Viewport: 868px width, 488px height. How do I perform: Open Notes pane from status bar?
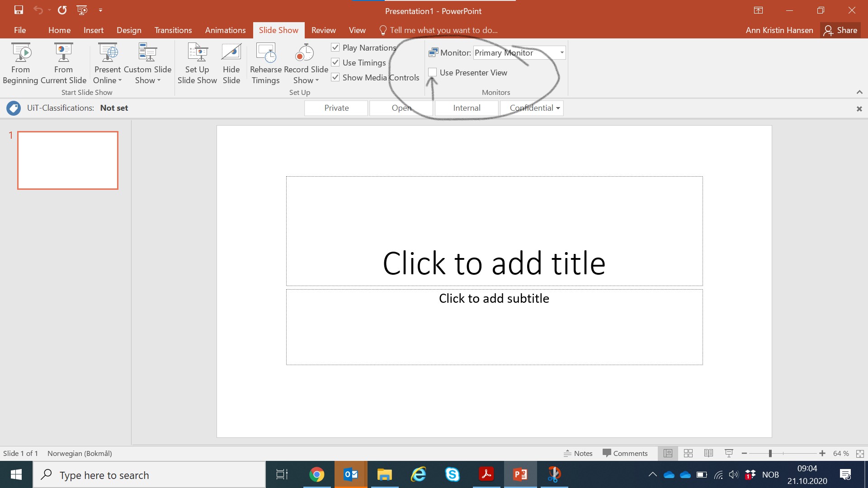(x=578, y=453)
